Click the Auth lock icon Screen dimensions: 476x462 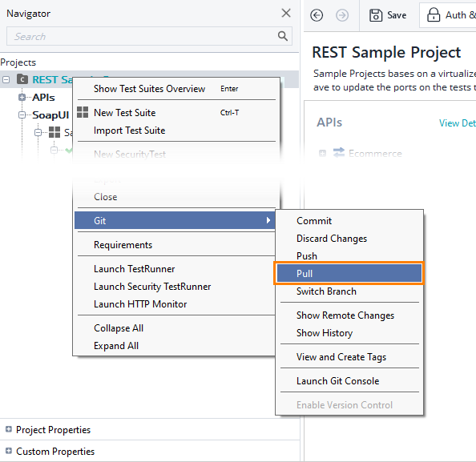[434, 14]
